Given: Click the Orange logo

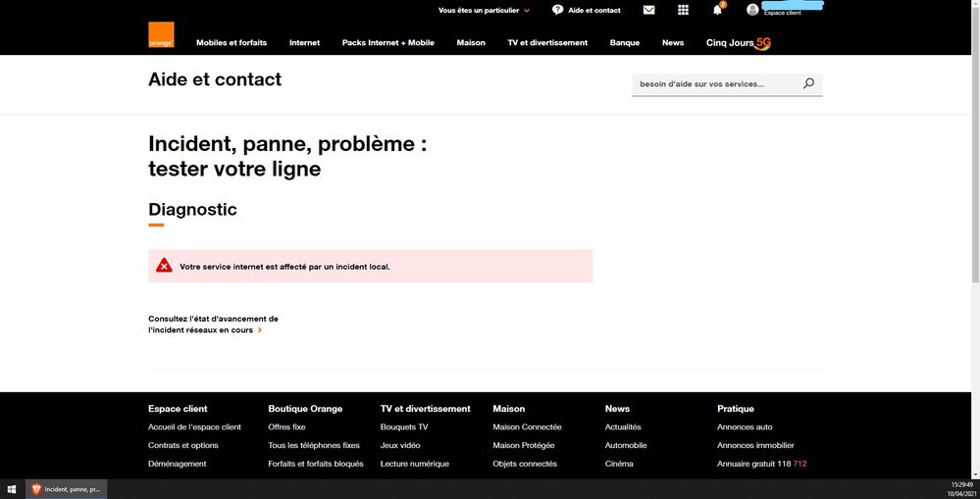Looking at the screenshot, I should (x=161, y=35).
